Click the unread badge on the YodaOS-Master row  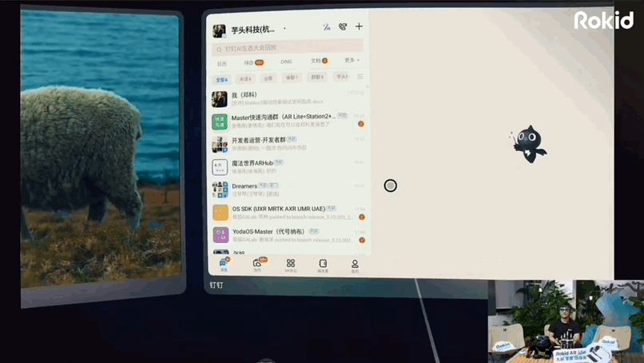(362, 240)
